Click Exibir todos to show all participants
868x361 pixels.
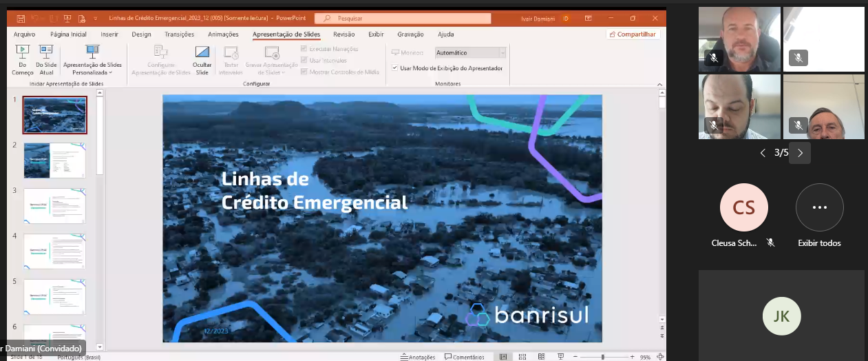(x=819, y=207)
